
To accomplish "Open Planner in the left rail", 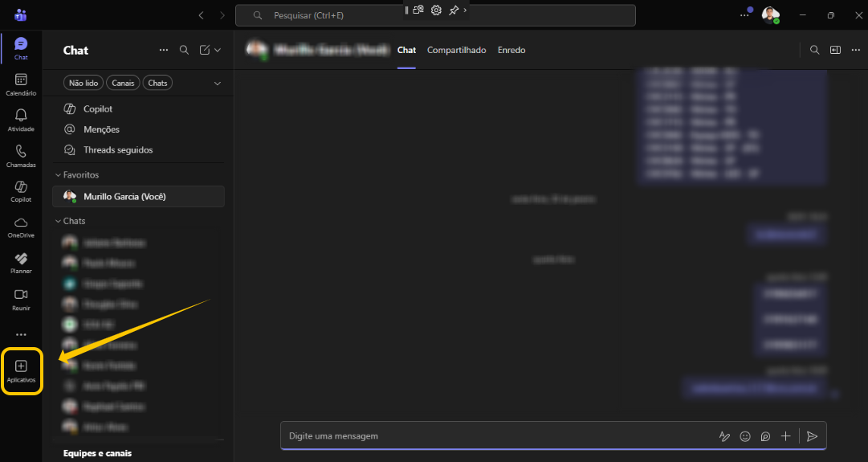I will [x=21, y=263].
